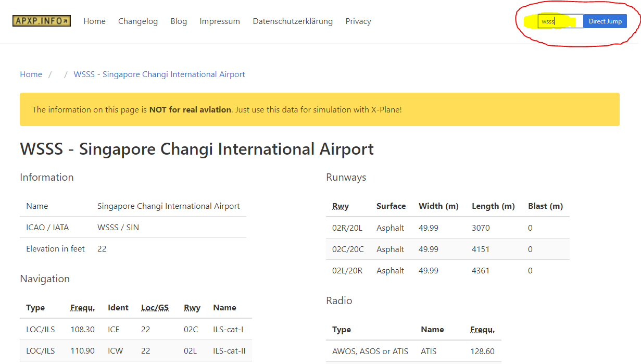Click the Loc/GS column header
Viewport: 641px width, 364px height.
tap(155, 308)
